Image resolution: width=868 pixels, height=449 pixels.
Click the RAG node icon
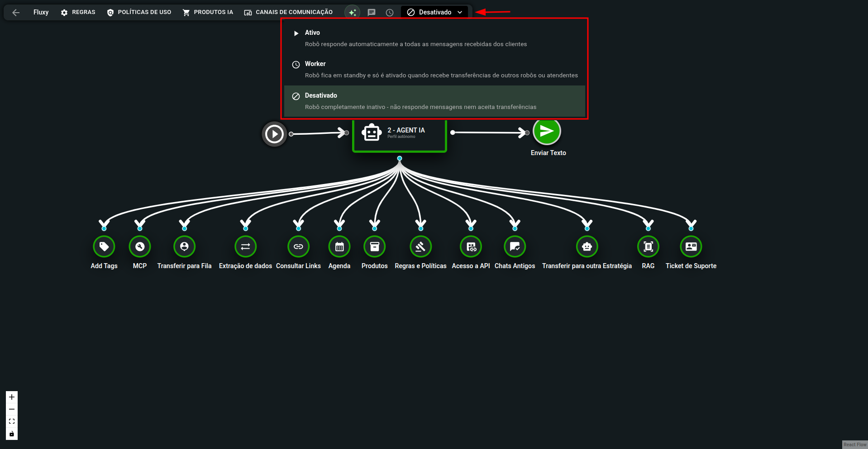(648, 246)
